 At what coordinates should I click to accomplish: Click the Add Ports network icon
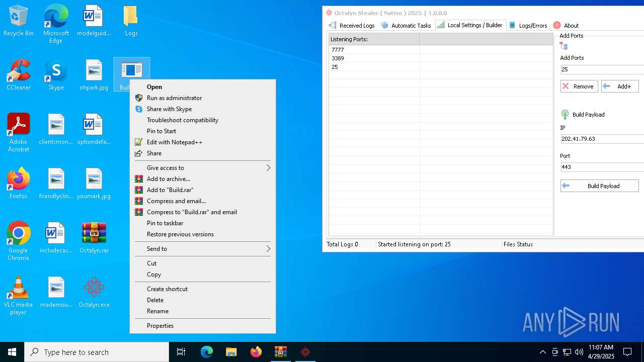[x=564, y=46]
